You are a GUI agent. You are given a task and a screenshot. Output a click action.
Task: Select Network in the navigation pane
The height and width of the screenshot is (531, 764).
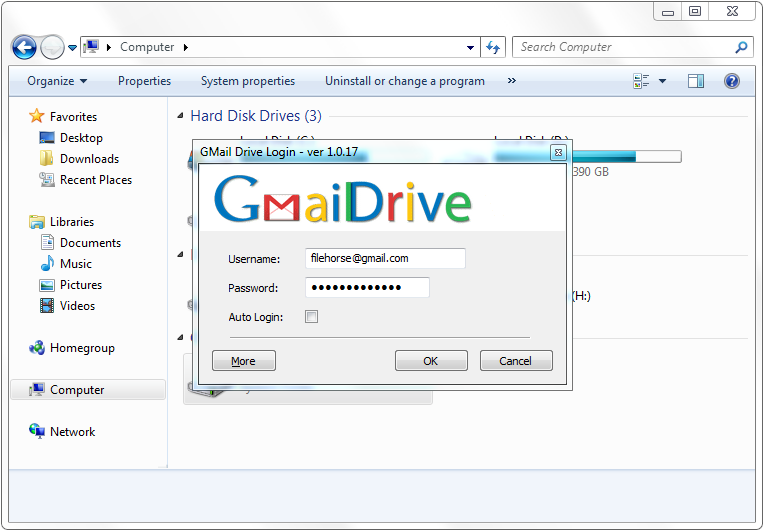coord(72,432)
